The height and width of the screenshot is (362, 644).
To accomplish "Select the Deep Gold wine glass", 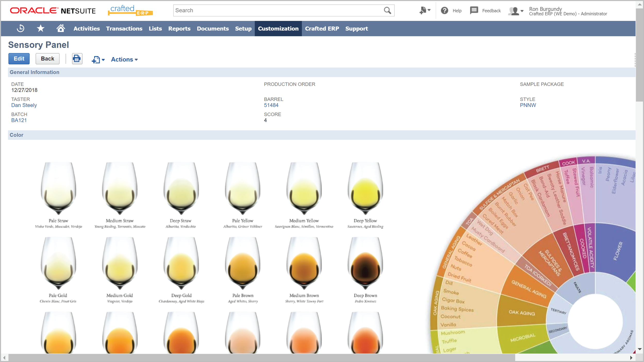I will [181, 265].
